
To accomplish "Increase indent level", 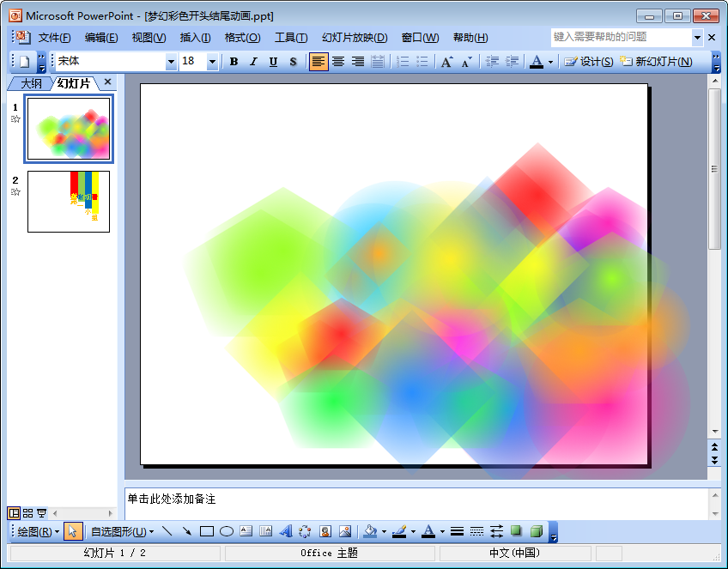I will [x=512, y=61].
